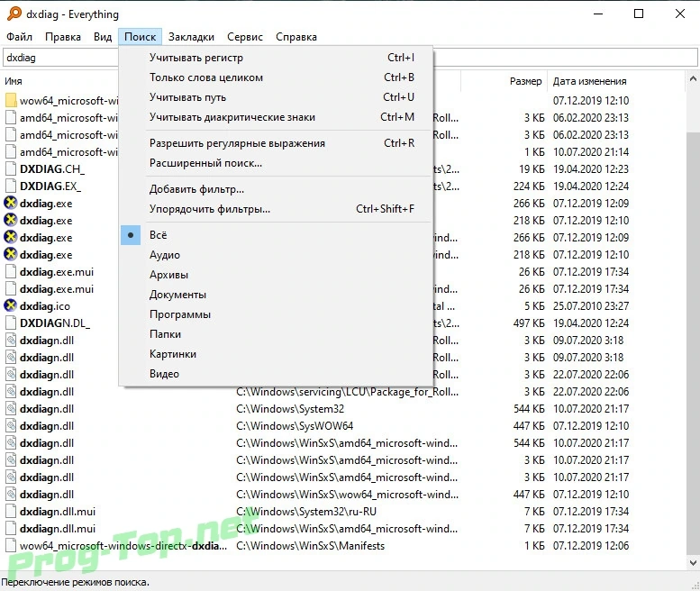
Task: Select the C:\Windows\SysWOW64 path cell
Action: [x=295, y=426]
